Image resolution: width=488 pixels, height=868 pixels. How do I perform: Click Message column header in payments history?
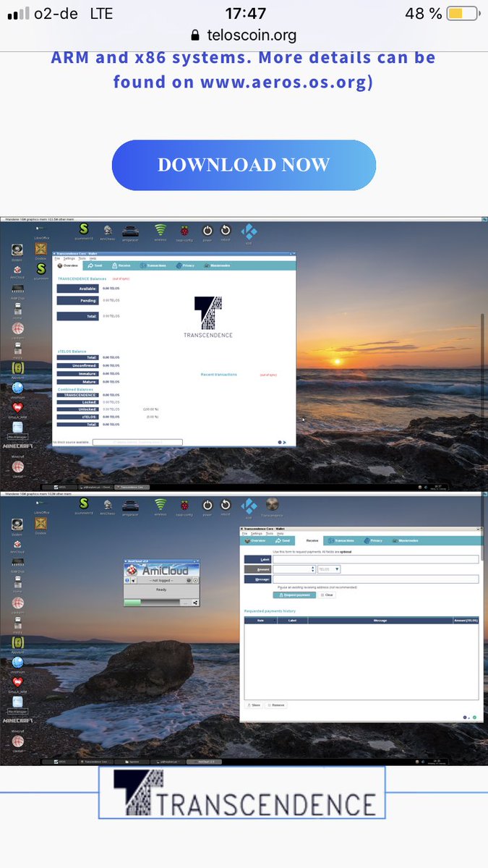pos(380,620)
